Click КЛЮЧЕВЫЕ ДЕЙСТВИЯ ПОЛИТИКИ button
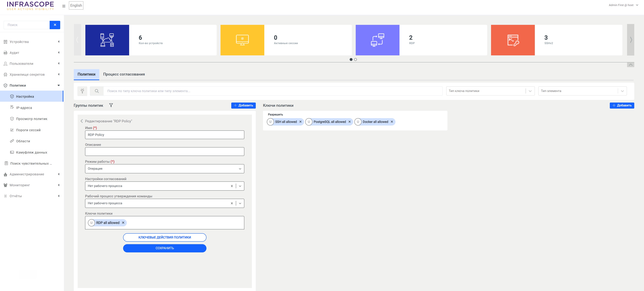This screenshot has width=644, height=291. pos(165,237)
